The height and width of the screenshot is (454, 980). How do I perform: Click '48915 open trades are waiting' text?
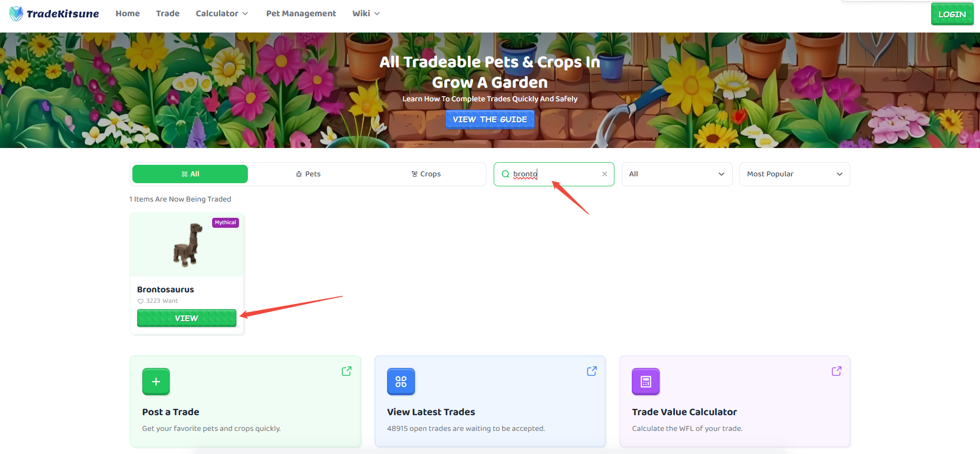(x=466, y=429)
